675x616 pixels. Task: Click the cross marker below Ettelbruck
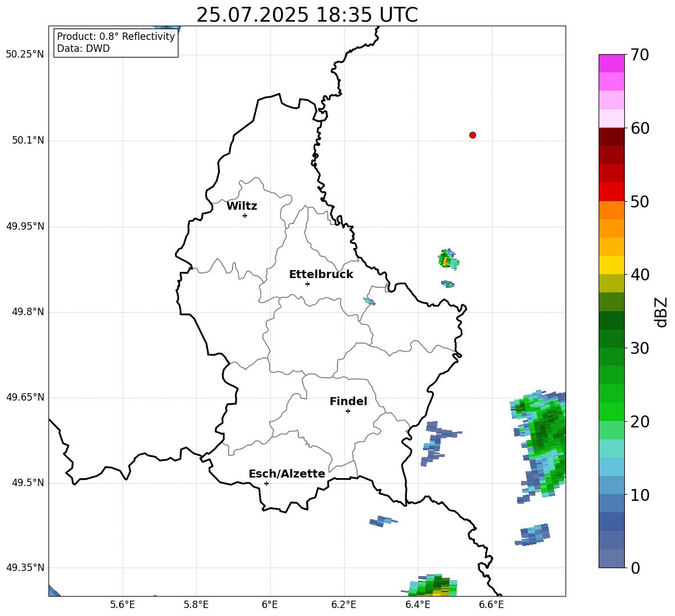click(x=307, y=284)
